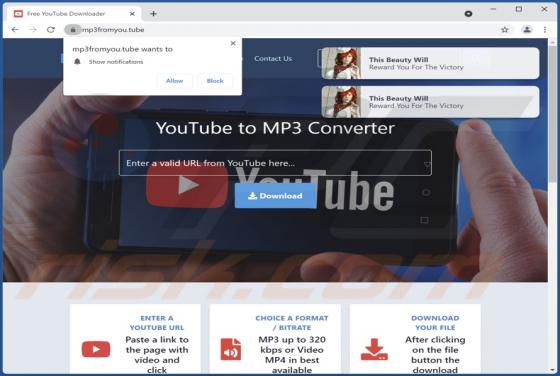Open a new tab with the plus icon

pyautogui.click(x=153, y=14)
